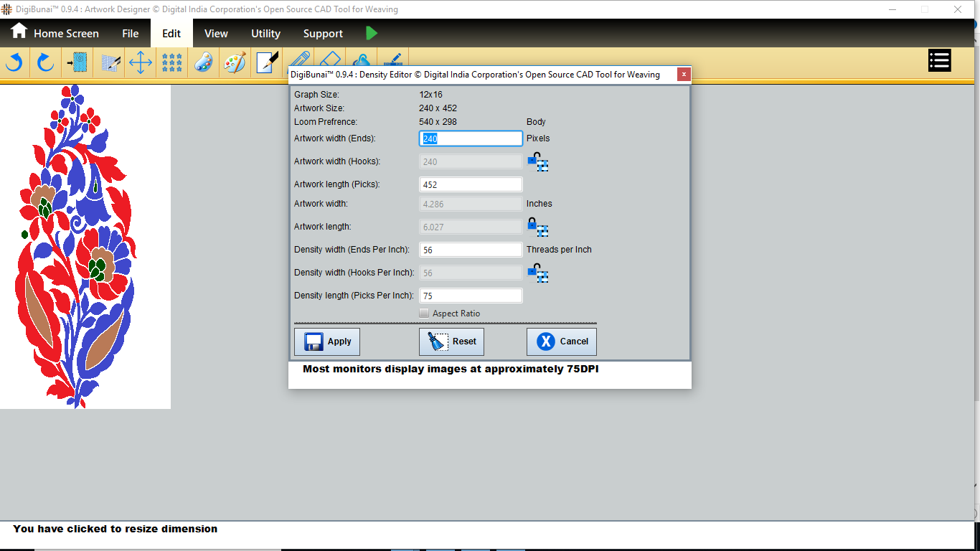This screenshot has width=980, height=551.
Task: Click the Density length (Picks Per Inch) field
Action: click(471, 296)
